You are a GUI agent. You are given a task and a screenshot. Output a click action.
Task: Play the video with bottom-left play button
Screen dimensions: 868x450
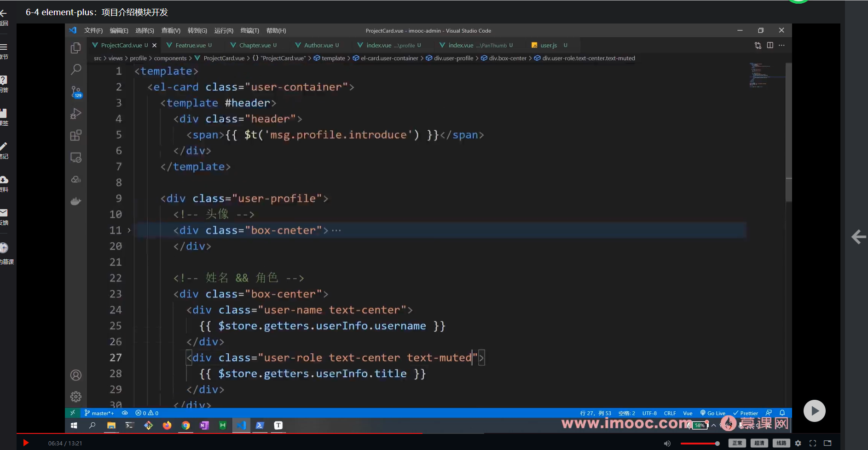click(26, 443)
